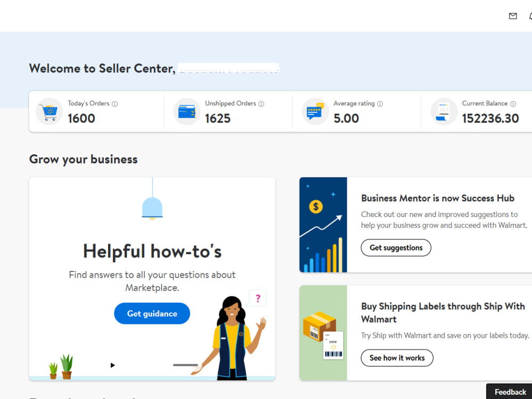The image size is (532, 399).
Task: Click the See how it works button
Action: pos(397,358)
